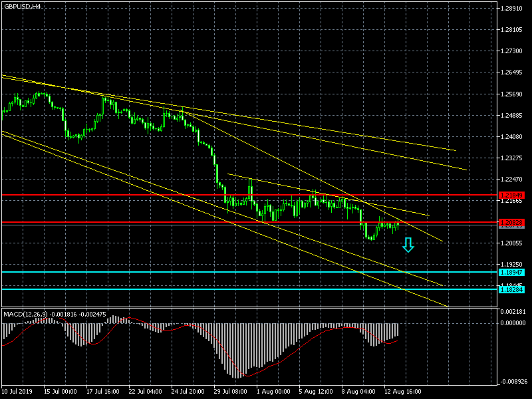
Task: Select the lower red horizontal line
Action: (x=249, y=222)
